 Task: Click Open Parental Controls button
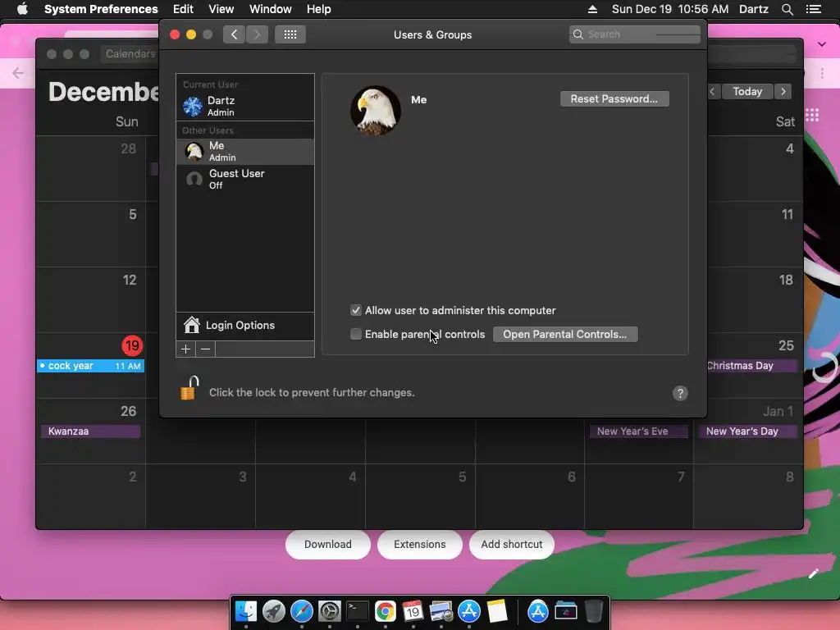click(x=564, y=335)
